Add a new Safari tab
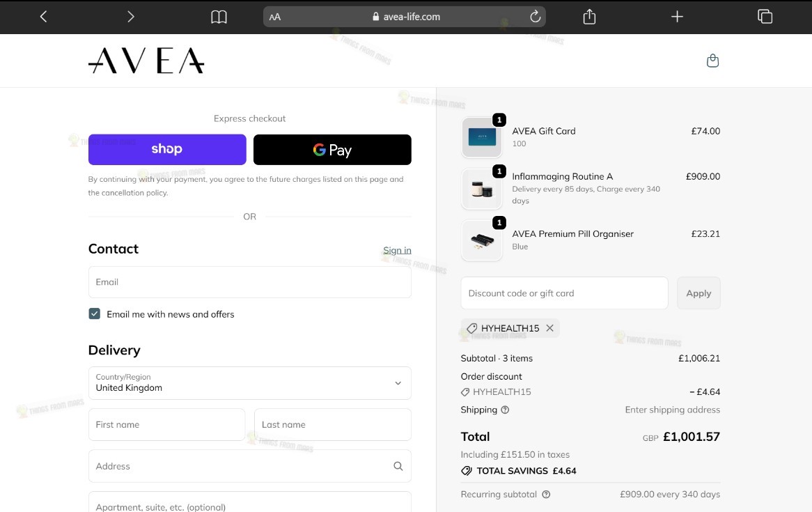 tap(677, 17)
